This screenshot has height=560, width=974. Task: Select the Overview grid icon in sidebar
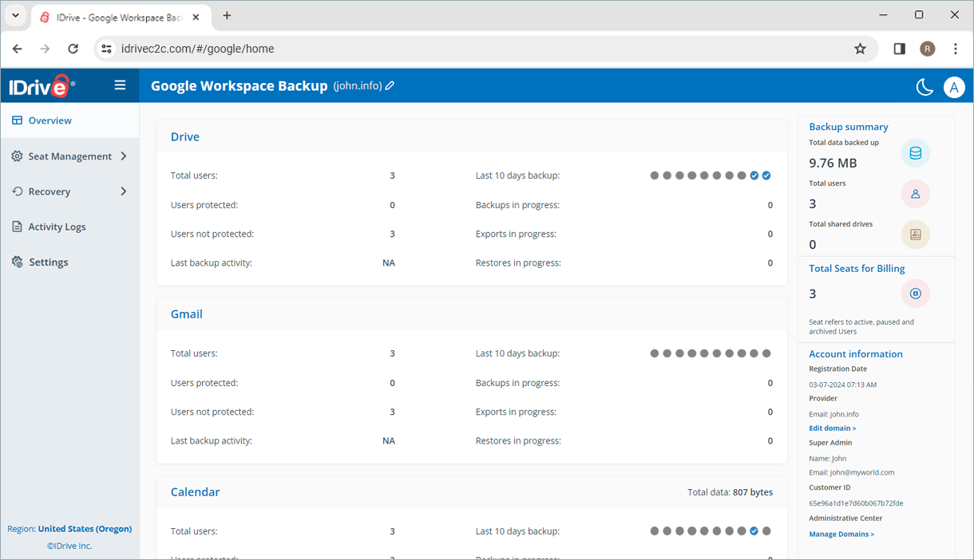click(x=17, y=120)
